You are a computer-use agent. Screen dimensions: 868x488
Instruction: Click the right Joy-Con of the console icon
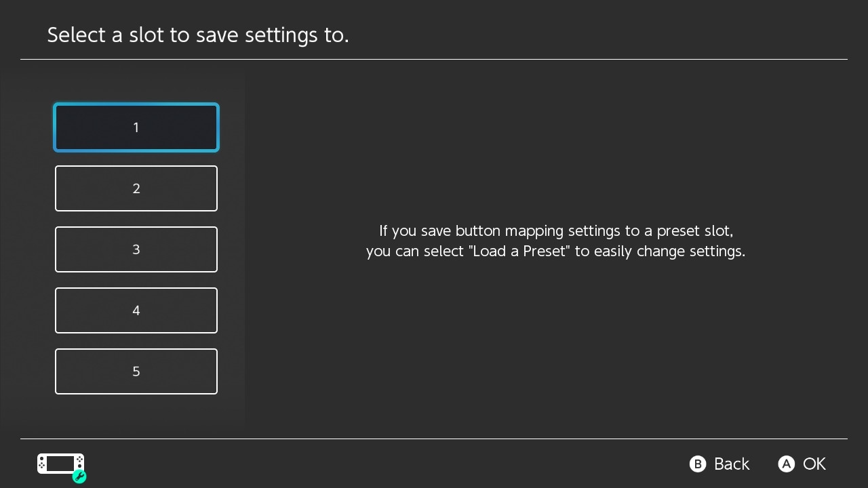point(80,462)
